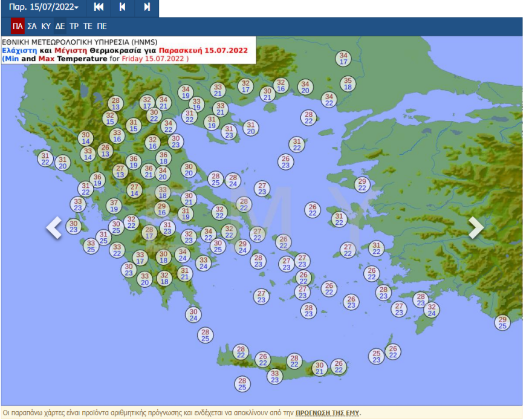Open the date dropdown Παρ. 15/07/2022
The width and height of the screenshot is (532, 419).
[x=44, y=7]
